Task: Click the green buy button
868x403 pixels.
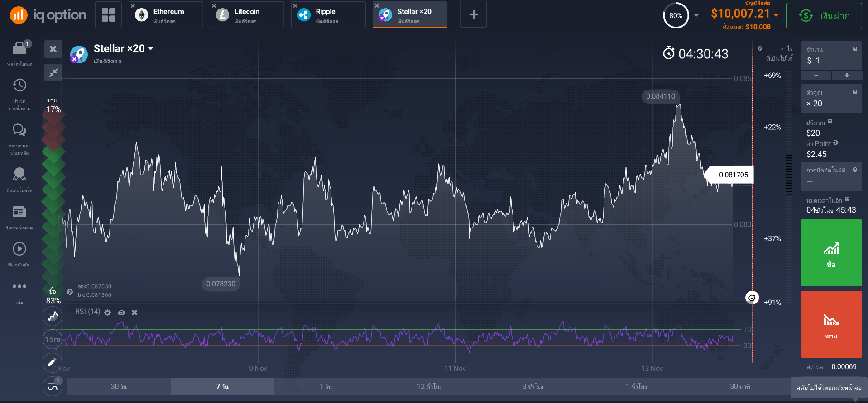Action: point(831,253)
